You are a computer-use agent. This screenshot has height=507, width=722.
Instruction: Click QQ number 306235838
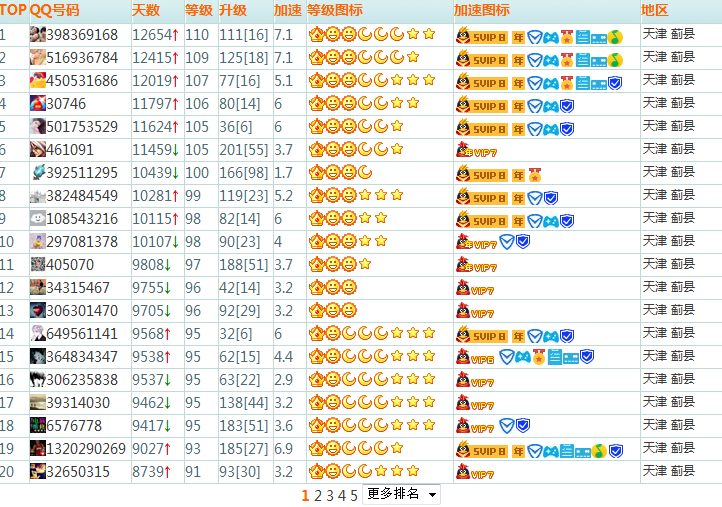coord(82,380)
